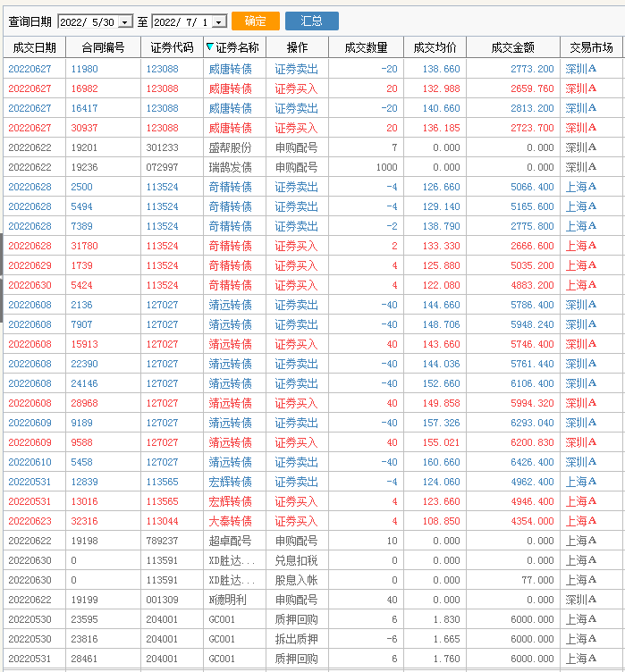Sort by 成交数量 column header
Viewport: 625px width, 672px height.
(366, 47)
